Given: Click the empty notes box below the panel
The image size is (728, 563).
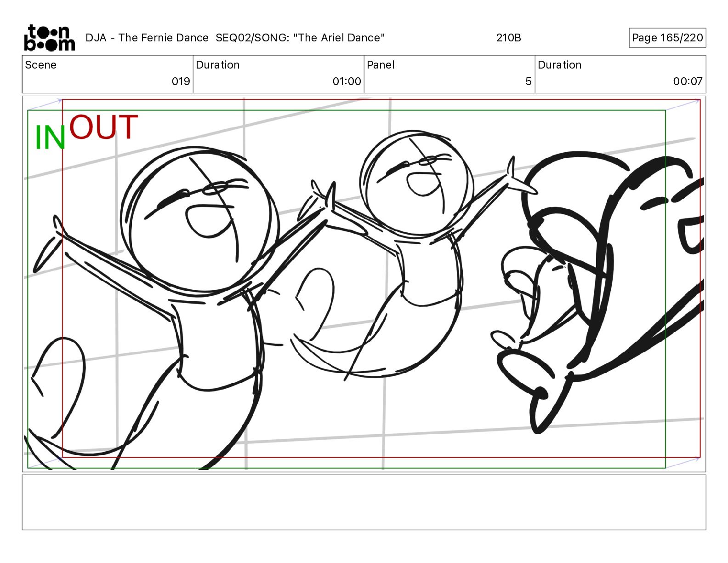Looking at the screenshot, I should (x=364, y=502).
